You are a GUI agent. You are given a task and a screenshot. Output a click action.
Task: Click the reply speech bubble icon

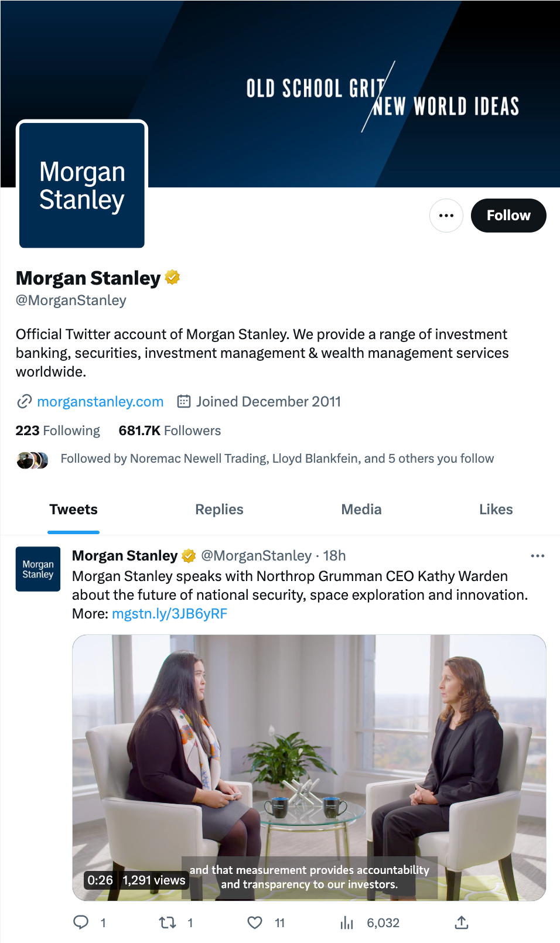pos(81,922)
